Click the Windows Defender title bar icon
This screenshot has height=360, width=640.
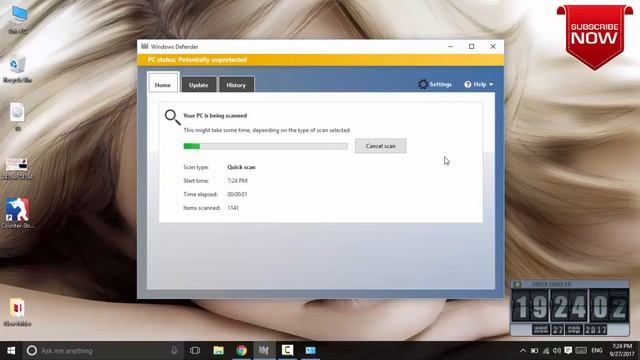[x=144, y=47]
